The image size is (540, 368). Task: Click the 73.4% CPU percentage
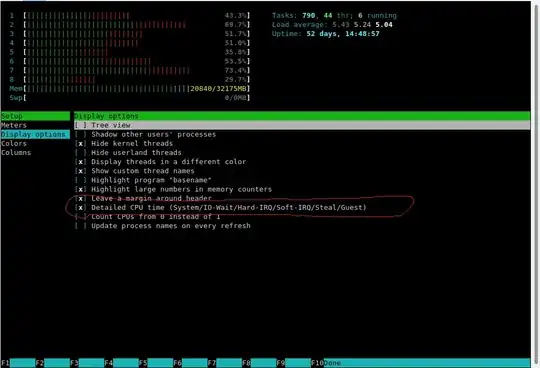236,70
